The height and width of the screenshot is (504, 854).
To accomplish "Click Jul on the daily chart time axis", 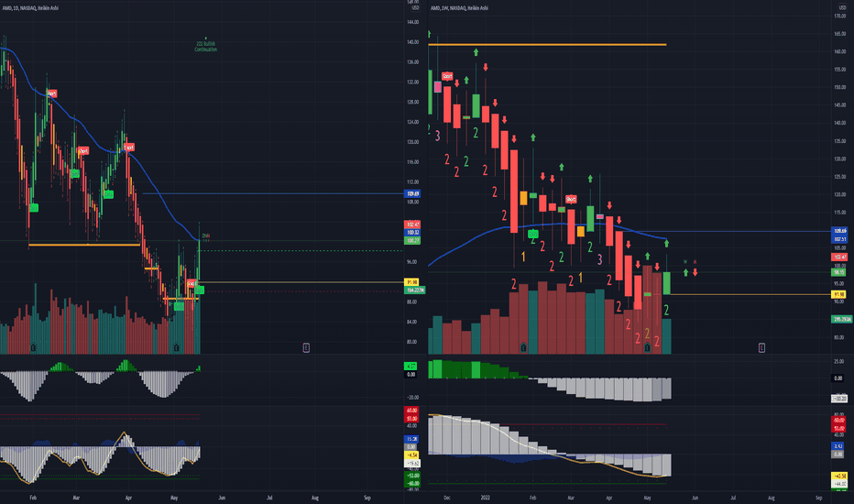I will click(269, 498).
